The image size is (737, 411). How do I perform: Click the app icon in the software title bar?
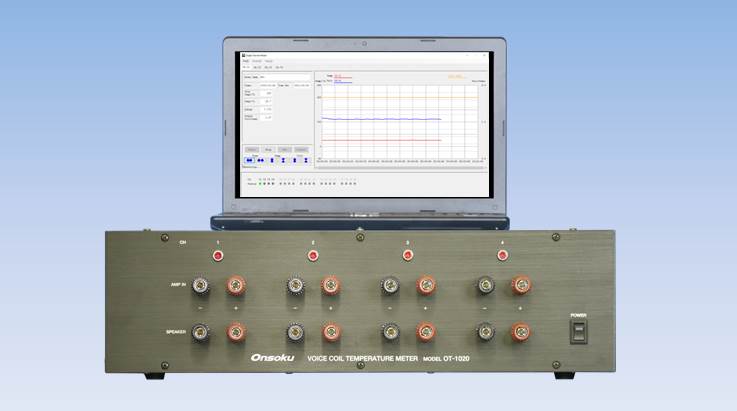coord(243,55)
